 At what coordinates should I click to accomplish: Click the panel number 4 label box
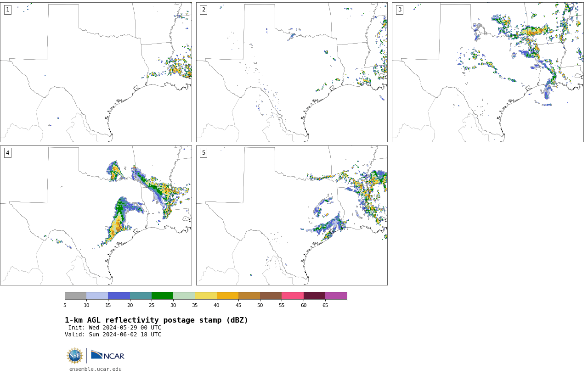click(7, 153)
